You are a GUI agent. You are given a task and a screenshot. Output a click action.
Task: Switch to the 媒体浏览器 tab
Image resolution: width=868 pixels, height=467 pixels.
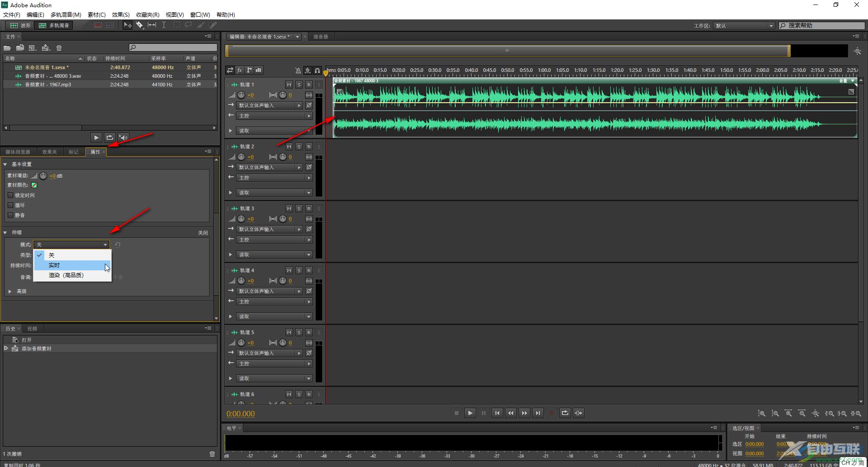coord(18,152)
